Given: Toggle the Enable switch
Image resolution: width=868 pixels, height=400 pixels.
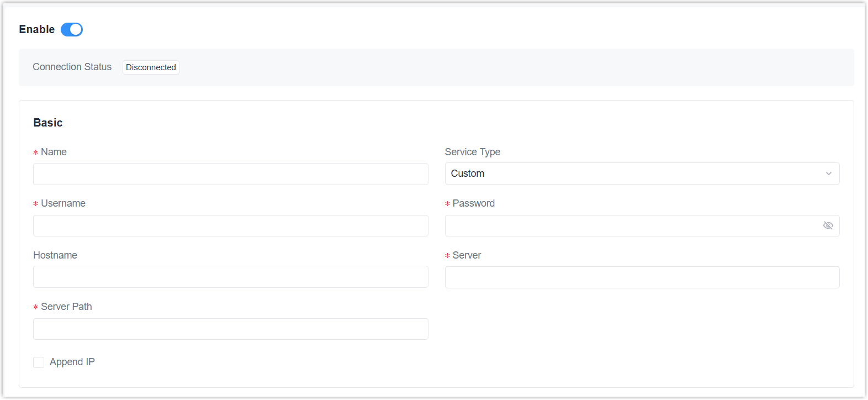Looking at the screenshot, I should (72, 29).
